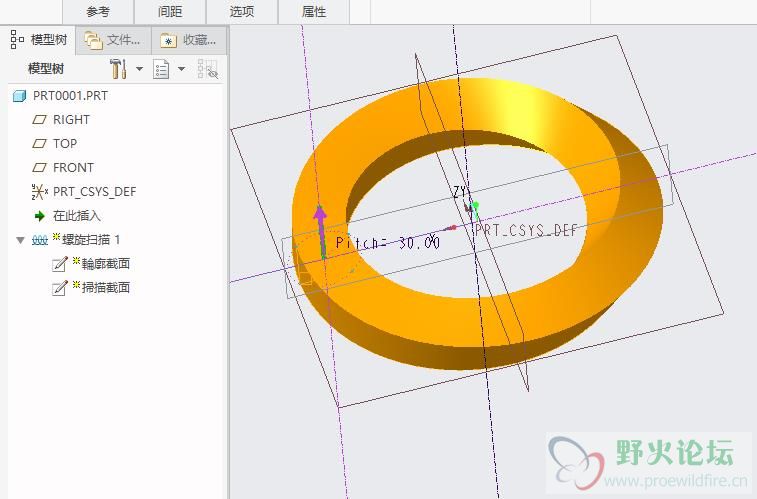Screen dimensions: 757x499
Task: Select the TOP datum plane
Action: click(x=65, y=143)
